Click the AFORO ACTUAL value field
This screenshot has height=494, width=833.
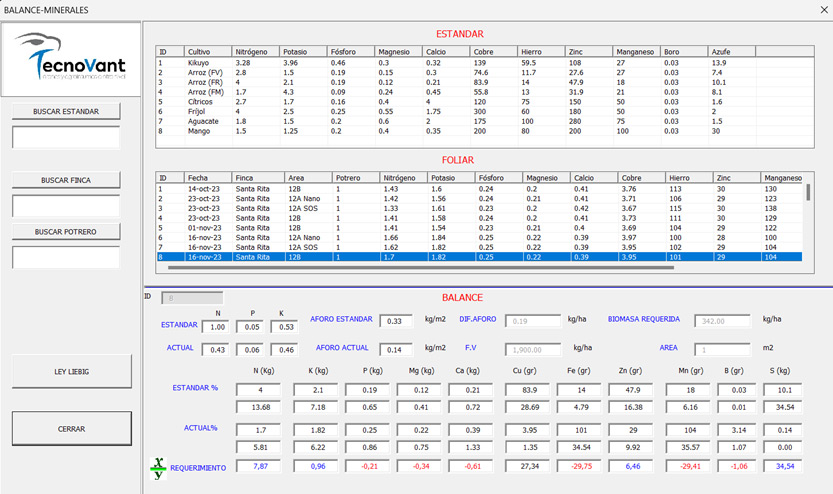[396, 350]
